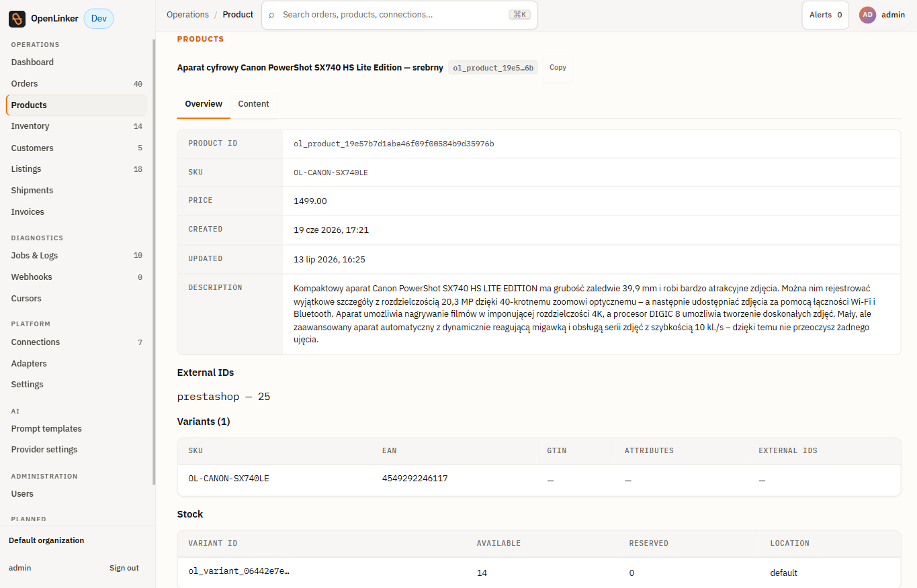Open the Invoices page
The width and height of the screenshot is (917, 588).
click(77, 212)
